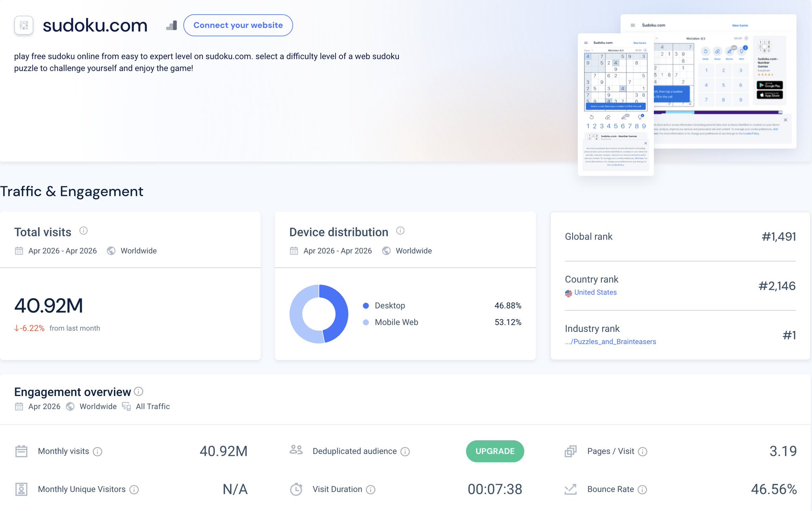Show Engagement overview info tooltip icon
812x511 pixels.
[x=138, y=391]
